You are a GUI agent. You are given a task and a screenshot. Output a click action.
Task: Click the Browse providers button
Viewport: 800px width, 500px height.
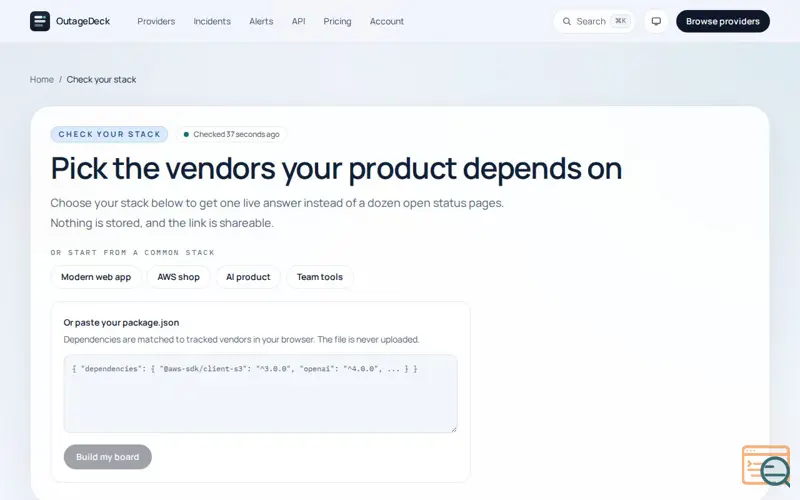(722, 21)
